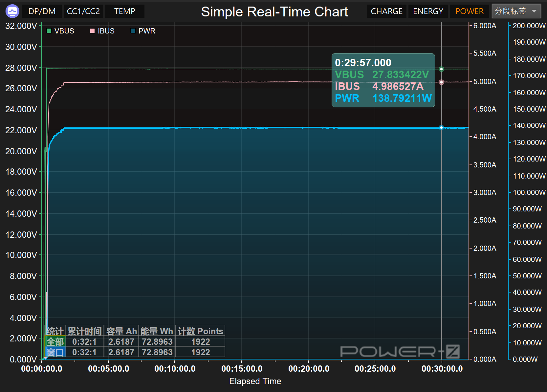The height and width of the screenshot is (392, 547).
Task: Click the 1922 points value in 全部 row
Action: [200, 341]
